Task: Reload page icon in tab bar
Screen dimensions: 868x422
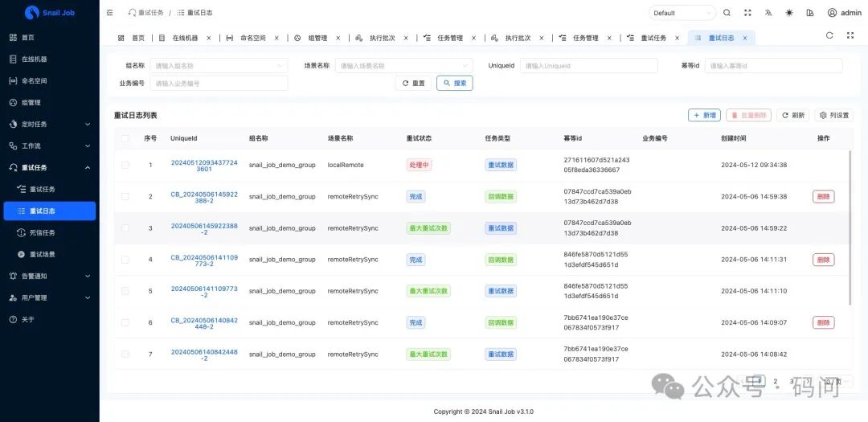Action: pos(829,35)
